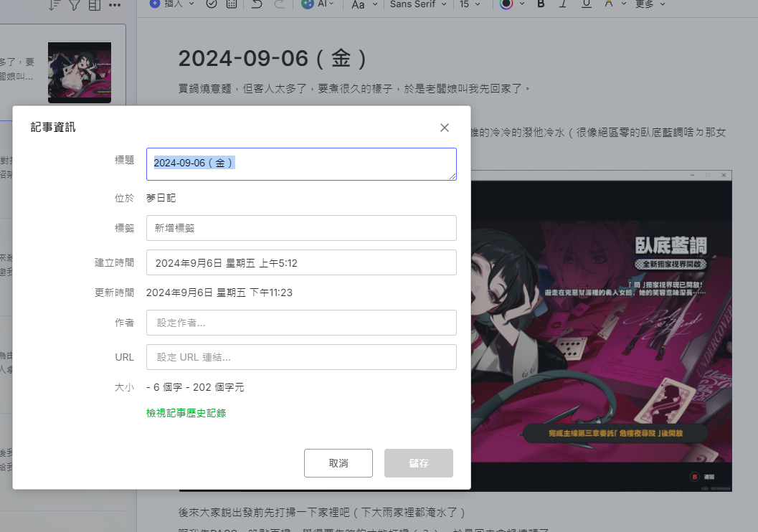Click the 建立時間 created date field
758x532 pixels.
tap(301, 262)
